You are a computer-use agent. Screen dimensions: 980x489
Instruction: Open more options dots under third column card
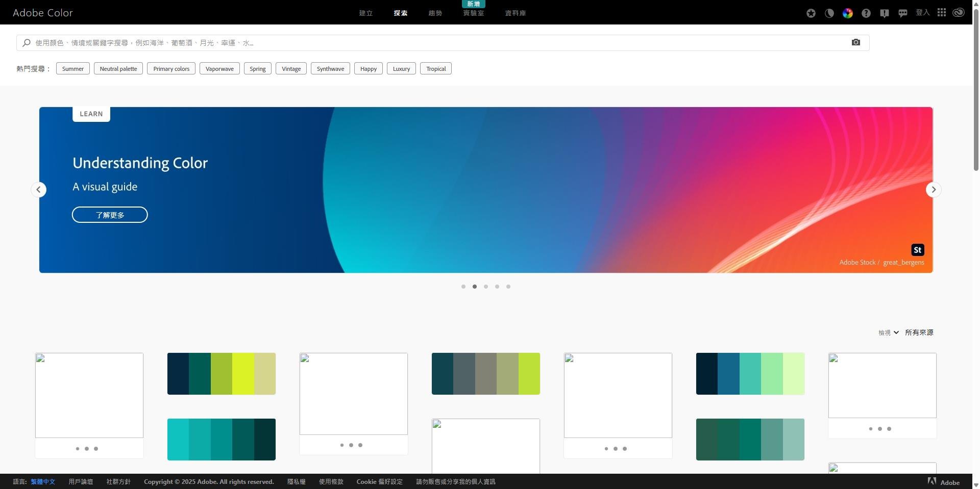tap(351, 445)
